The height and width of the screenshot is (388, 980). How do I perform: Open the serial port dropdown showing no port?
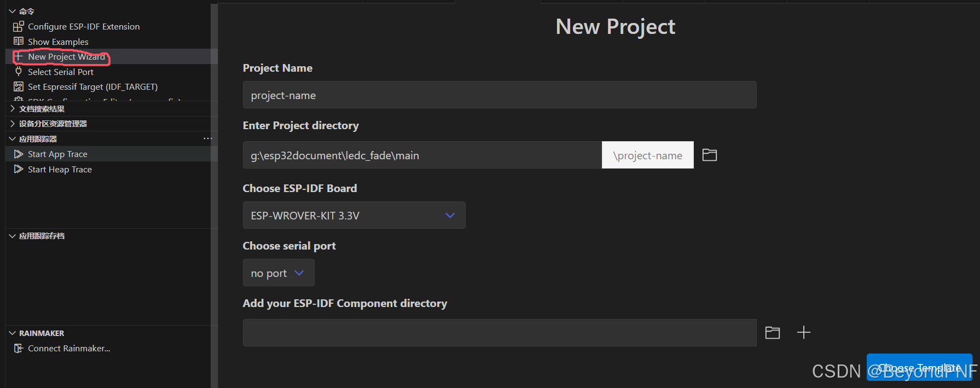(279, 273)
